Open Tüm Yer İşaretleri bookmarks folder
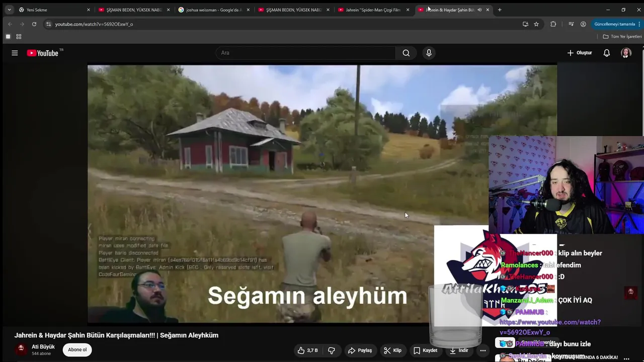Image resolution: width=644 pixels, height=362 pixels. [x=622, y=37]
